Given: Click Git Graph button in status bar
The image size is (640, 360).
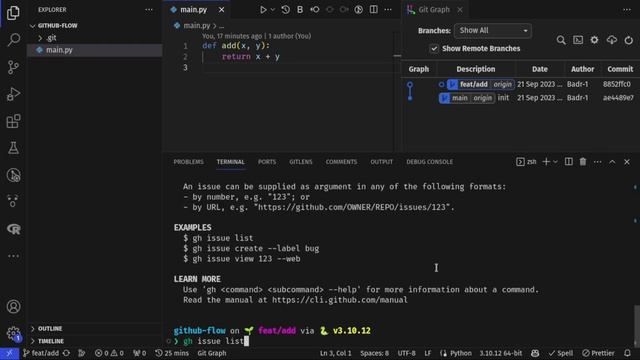Looking at the screenshot, I should click(212, 353).
